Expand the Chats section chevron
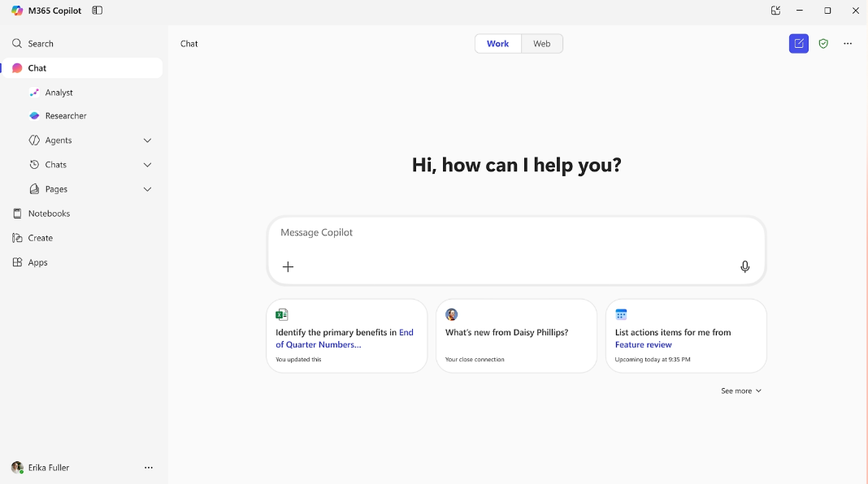The width and height of the screenshot is (868, 484). click(147, 165)
